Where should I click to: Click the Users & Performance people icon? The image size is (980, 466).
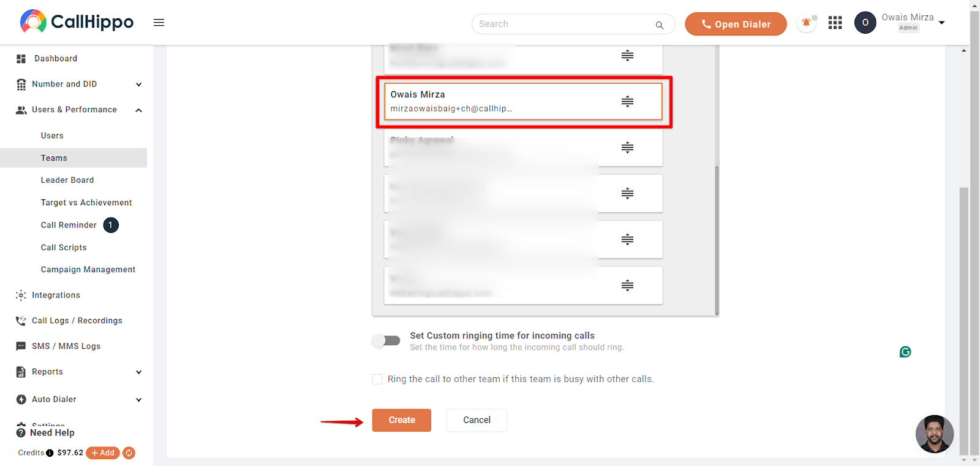21,110
